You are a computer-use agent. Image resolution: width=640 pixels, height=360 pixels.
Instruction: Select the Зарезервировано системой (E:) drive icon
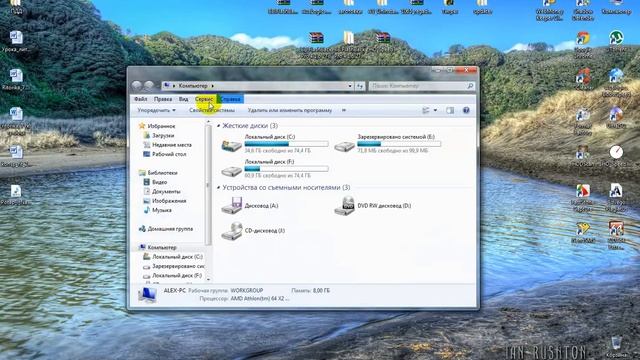coord(344,145)
